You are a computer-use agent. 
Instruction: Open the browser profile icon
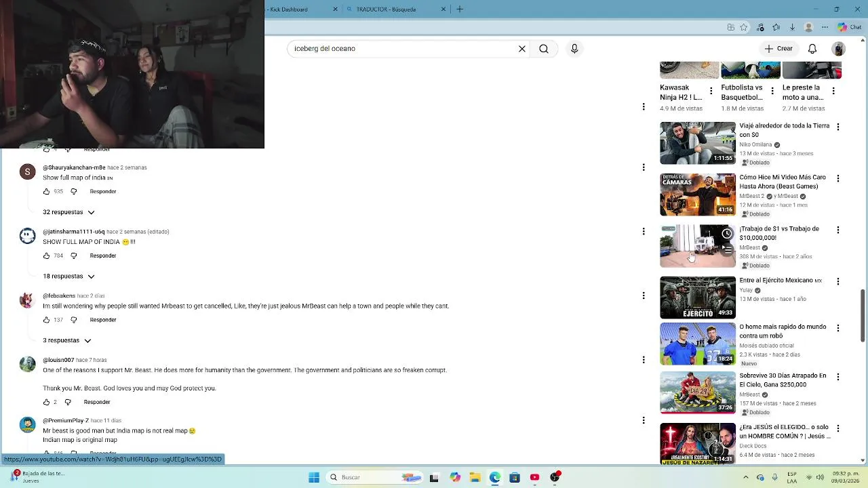(808, 27)
